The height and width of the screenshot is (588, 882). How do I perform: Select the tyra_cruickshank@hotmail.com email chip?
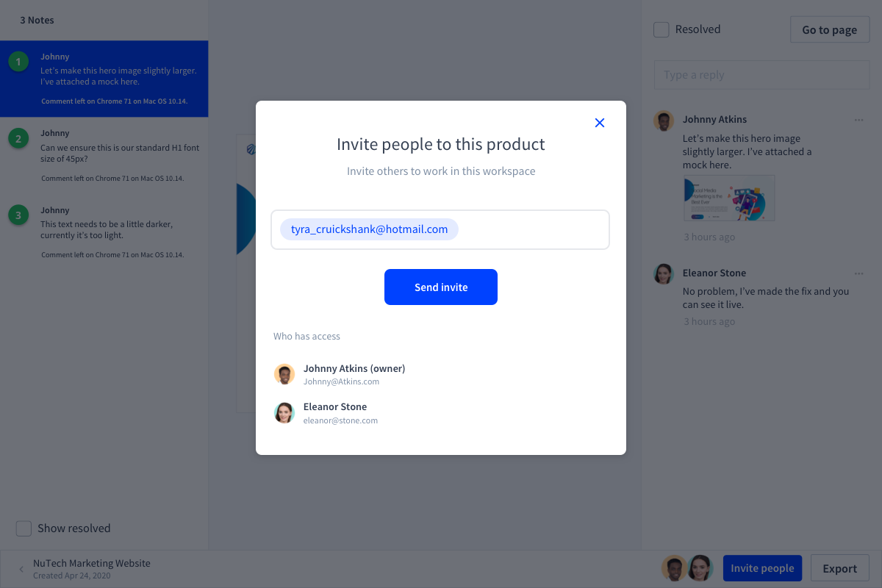[x=369, y=229]
